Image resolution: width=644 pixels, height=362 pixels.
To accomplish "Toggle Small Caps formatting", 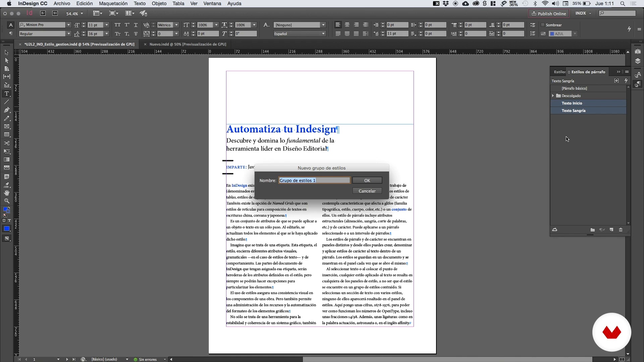I will tap(117, 34).
